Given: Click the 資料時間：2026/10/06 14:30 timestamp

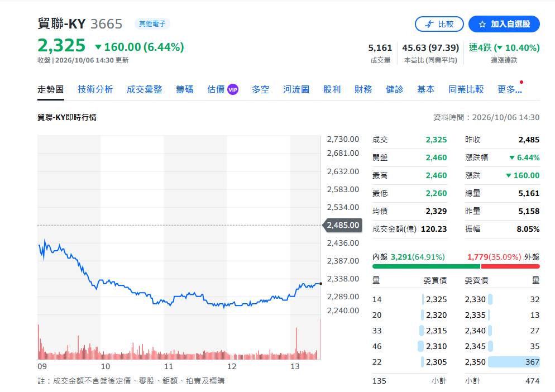Looking at the screenshot, I should [486, 117].
